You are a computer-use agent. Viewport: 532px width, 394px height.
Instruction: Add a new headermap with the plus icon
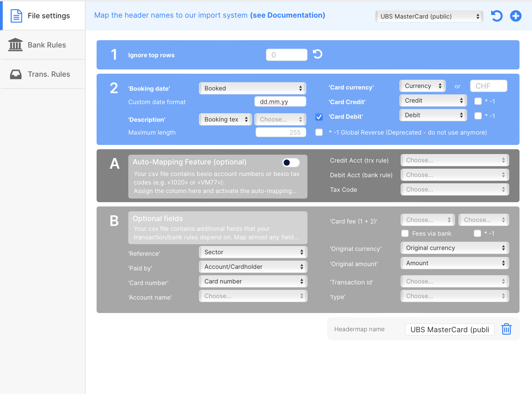pos(516,16)
